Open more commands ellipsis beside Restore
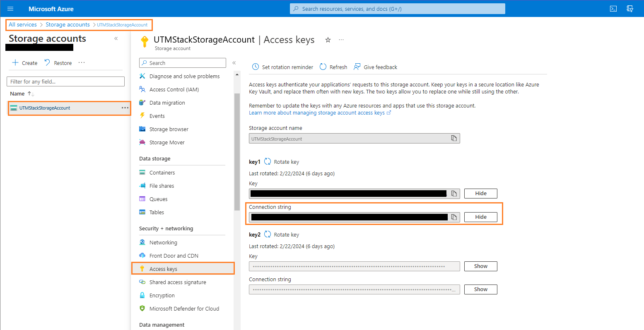Viewport: 644px width, 330px height. (82, 63)
